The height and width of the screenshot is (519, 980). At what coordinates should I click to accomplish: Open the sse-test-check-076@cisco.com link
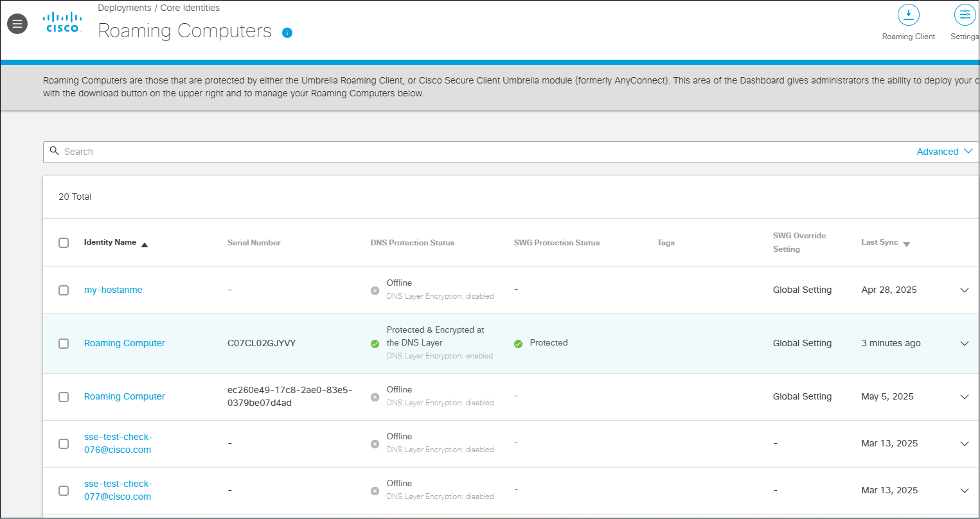pos(118,443)
